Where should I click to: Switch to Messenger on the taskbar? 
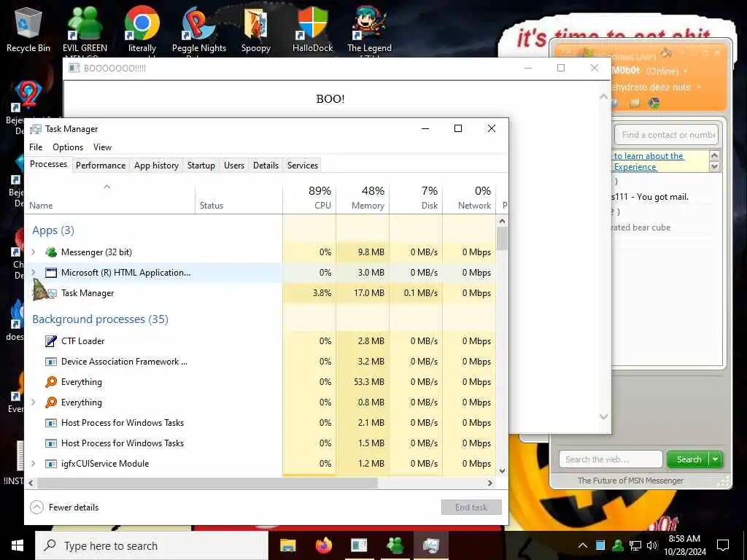click(x=395, y=545)
